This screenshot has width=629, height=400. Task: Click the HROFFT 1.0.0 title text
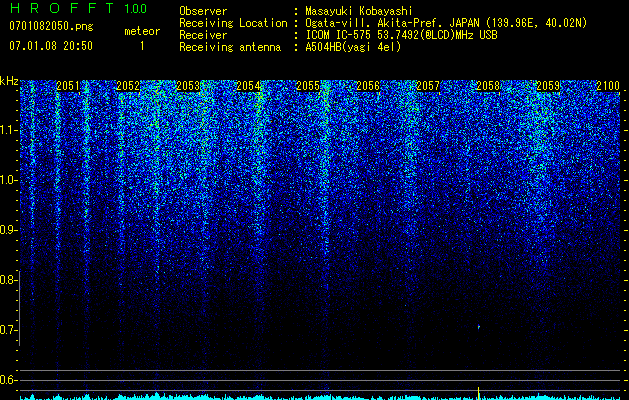pyautogui.click(x=79, y=8)
